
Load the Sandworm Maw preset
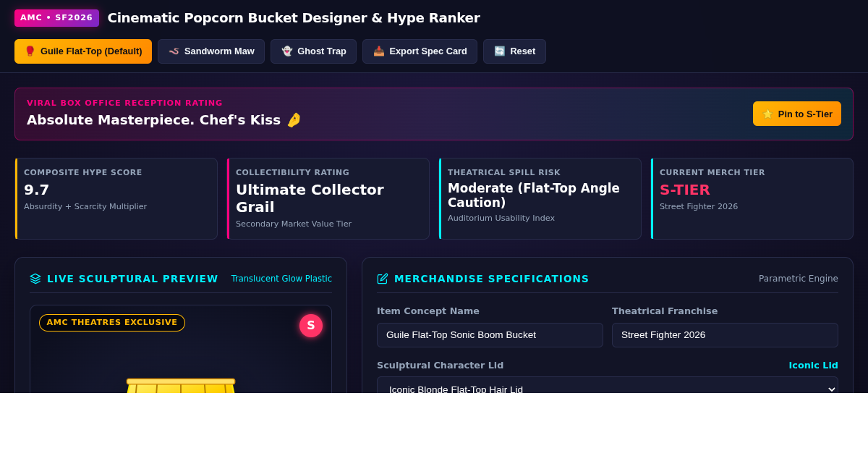tap(211, 51)
